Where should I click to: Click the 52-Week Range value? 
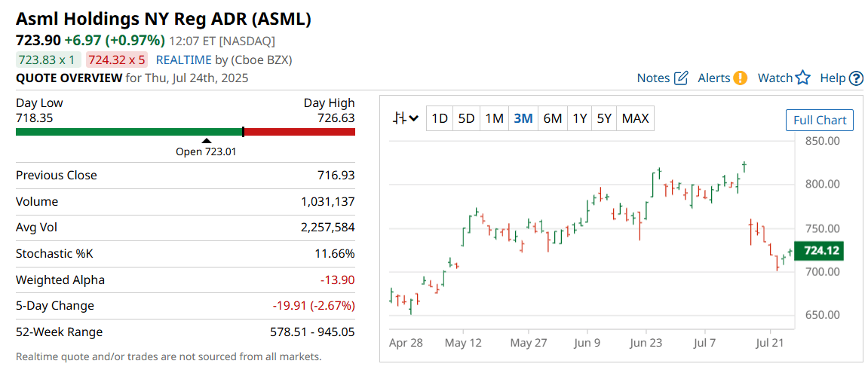[312, 332]
